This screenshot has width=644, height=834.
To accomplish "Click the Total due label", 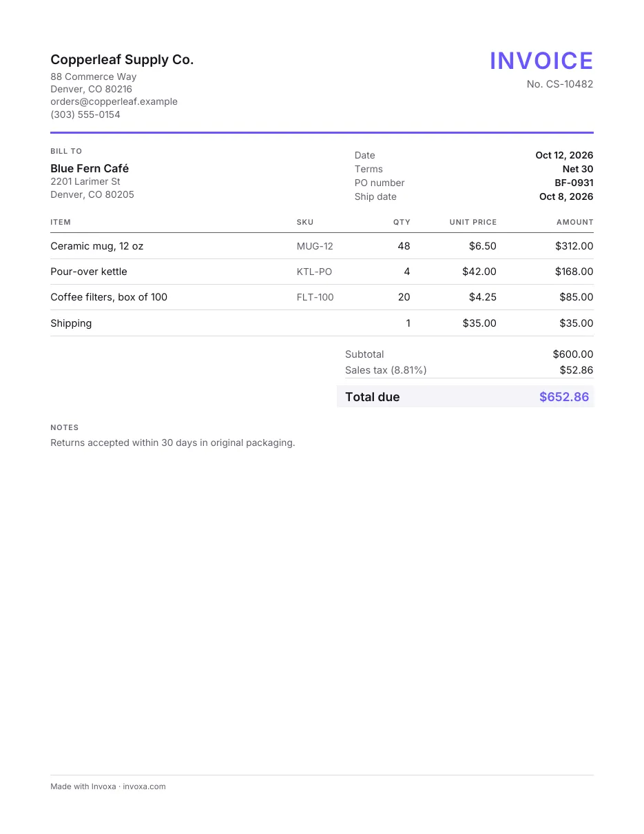I will 373,397.
